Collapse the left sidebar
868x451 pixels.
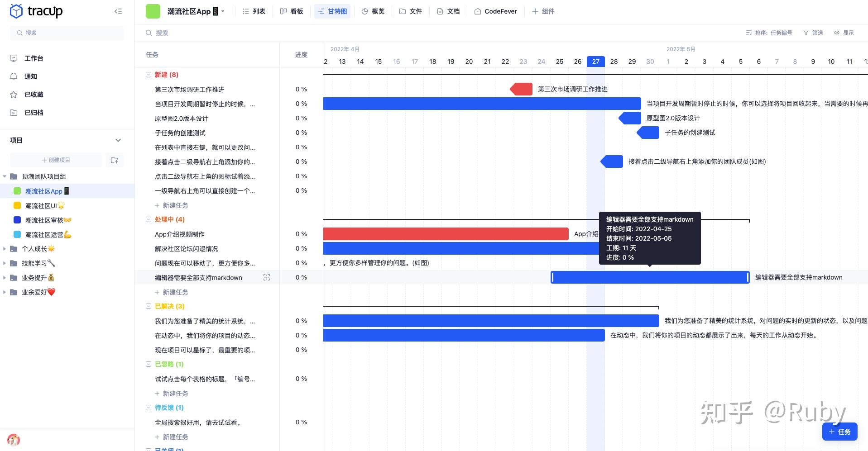(x=118, y=11)
